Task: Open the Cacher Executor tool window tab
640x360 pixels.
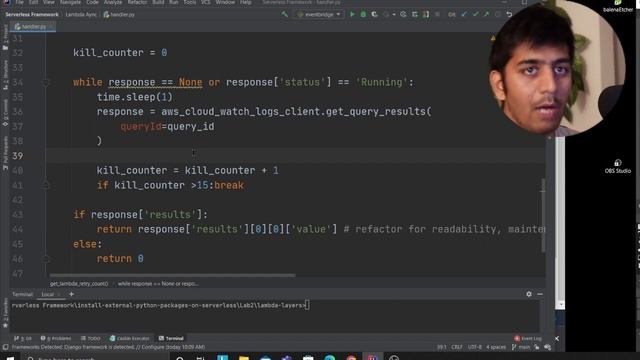Action: (x=130, y=338)
